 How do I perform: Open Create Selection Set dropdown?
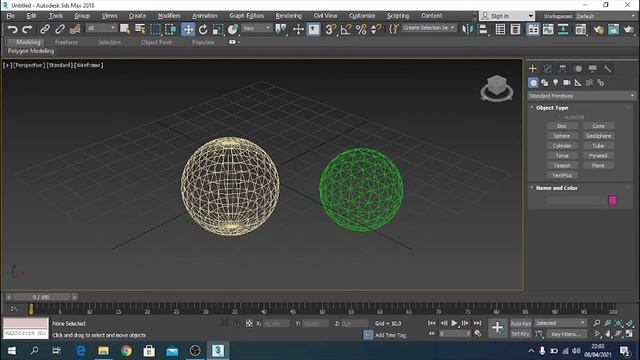click(429, 28)
